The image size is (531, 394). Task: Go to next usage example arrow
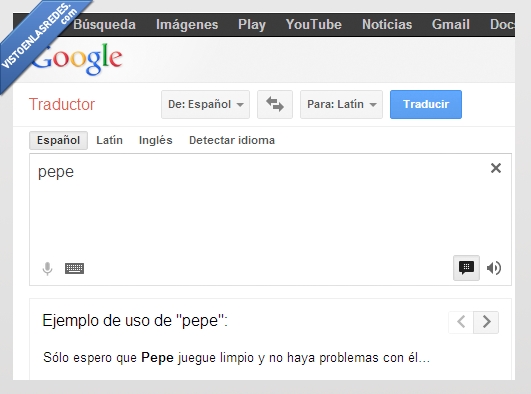[486, 322]
